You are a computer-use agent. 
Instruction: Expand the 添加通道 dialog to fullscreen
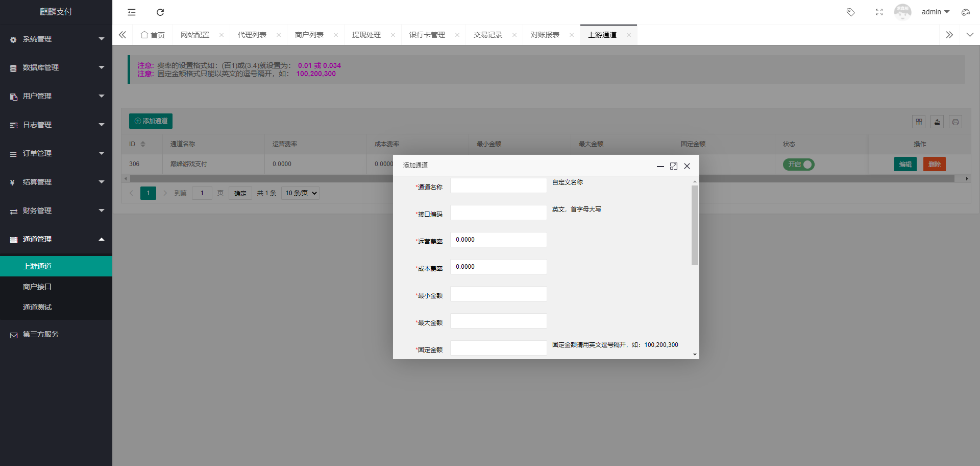pos(674,166)
